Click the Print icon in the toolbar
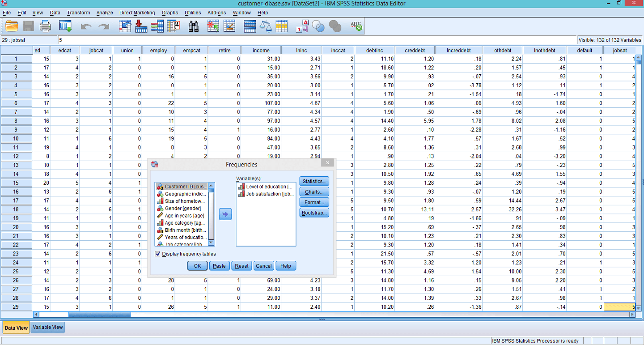 tap(45, 26)
